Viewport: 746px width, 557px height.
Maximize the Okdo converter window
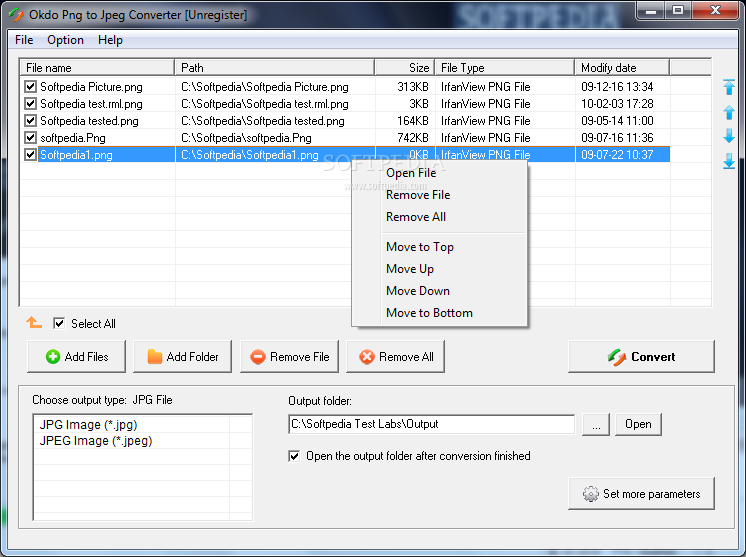click(x=678, y=10)
